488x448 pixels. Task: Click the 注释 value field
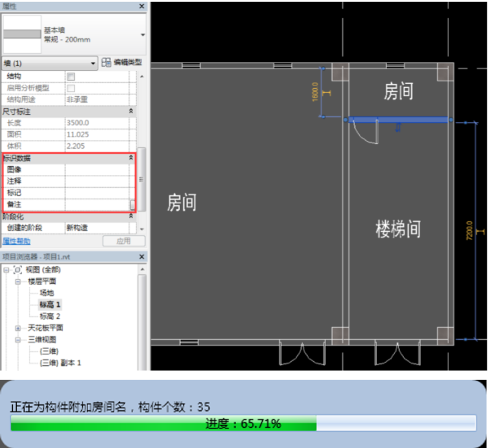97,181
